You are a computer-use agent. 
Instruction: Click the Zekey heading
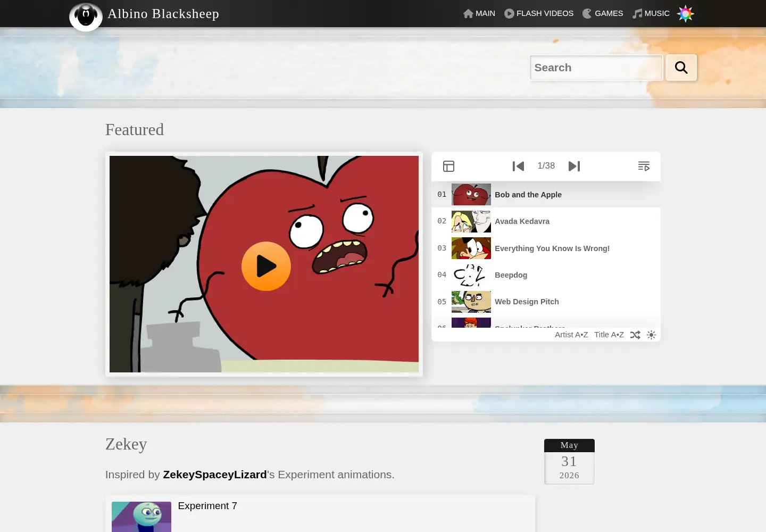126,444
